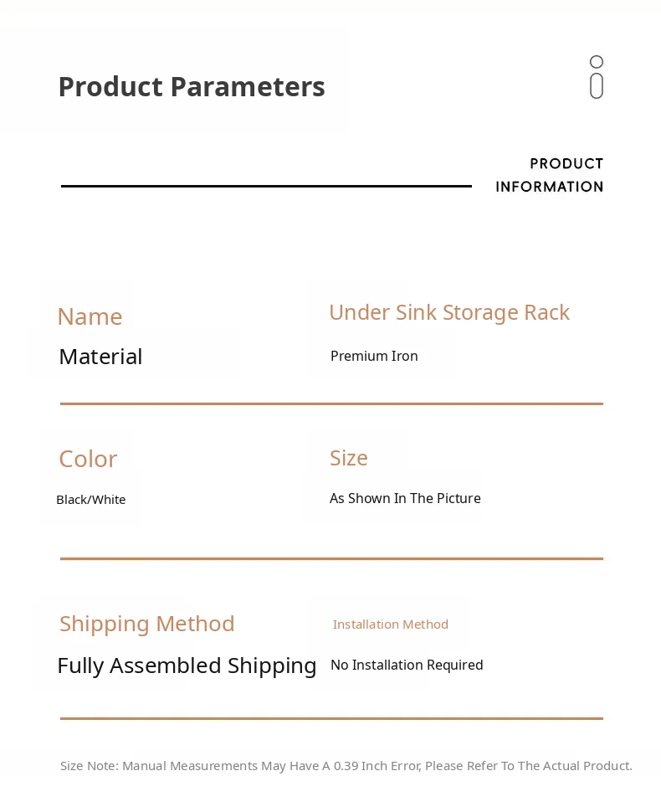Click Under Sink Storage Rack text

click(x=449, y=312)
